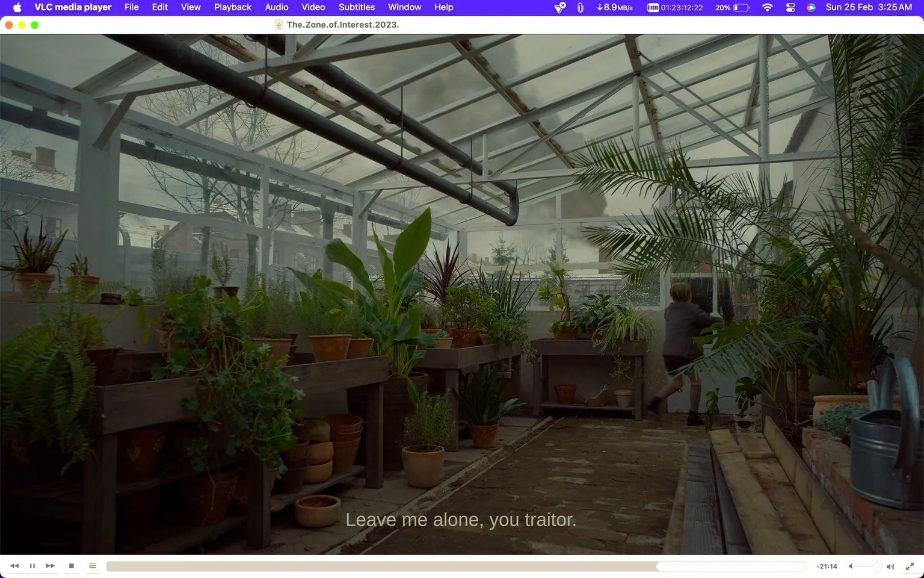Image resolution: width=924 pixels, height=578 pixels.
Task: Toggle fullscreen with the expand arrows icon
Action: (910, 567)
